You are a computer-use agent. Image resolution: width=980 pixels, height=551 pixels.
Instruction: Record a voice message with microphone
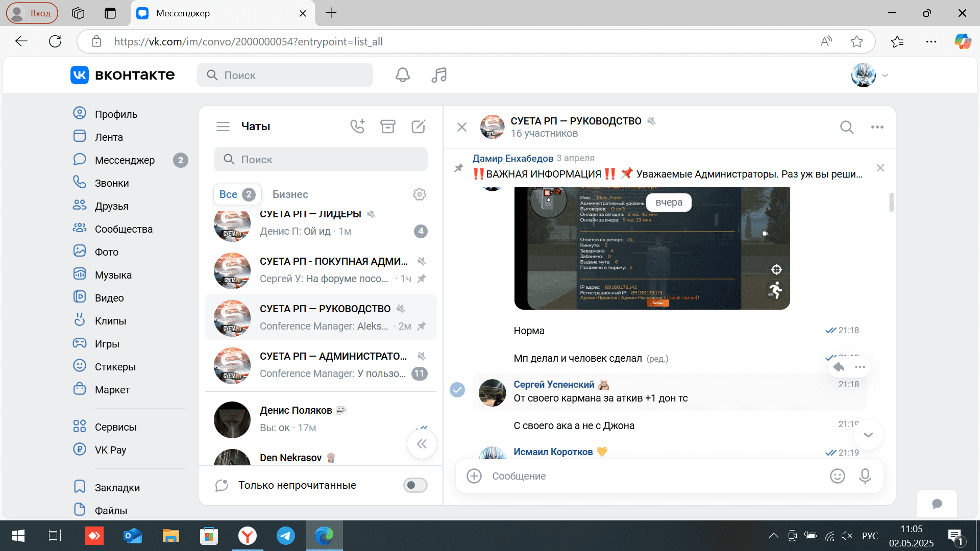click(x=865, y=476)
